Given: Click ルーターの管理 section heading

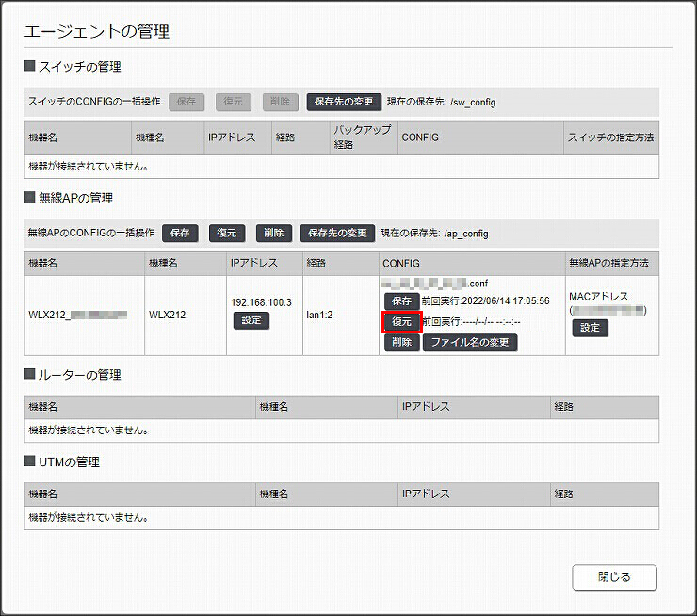Looking at the screenshot, I should [80, 375].
